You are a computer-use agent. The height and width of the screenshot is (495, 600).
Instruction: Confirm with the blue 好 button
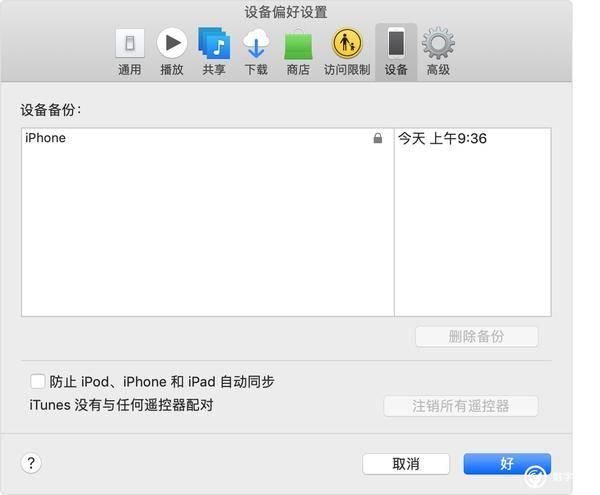tap(507, 464)
